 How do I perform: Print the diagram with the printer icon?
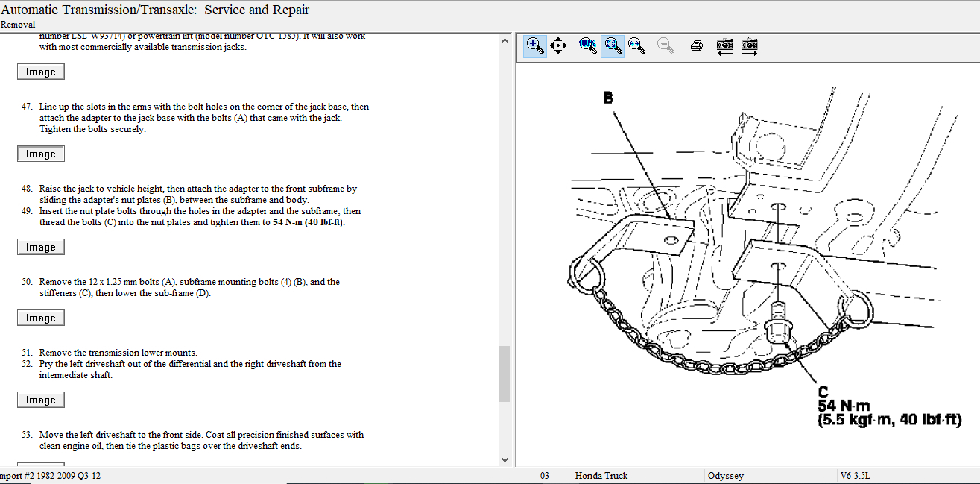point(697,45)
